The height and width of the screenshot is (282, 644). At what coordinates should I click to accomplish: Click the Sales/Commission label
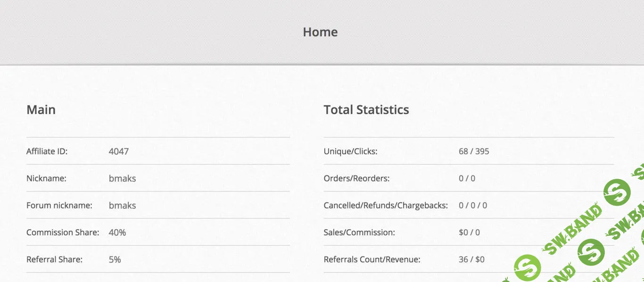click(359, 232)
